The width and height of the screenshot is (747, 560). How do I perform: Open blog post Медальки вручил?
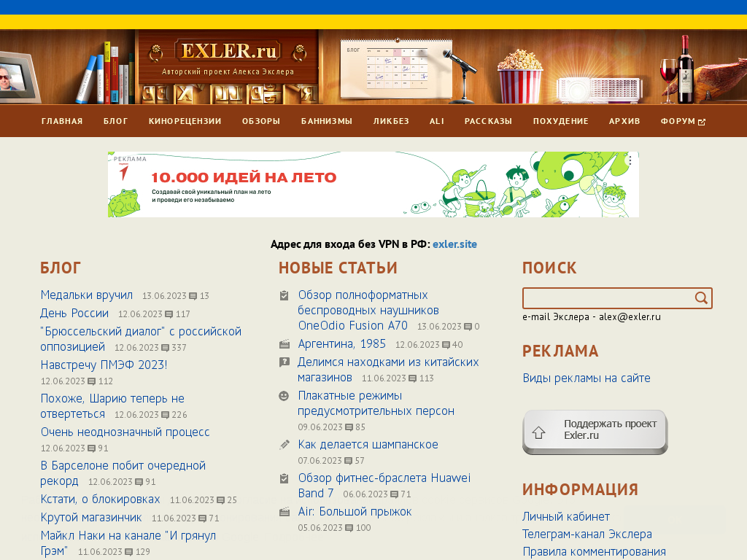pyautogui.click(x=87, y=295)
